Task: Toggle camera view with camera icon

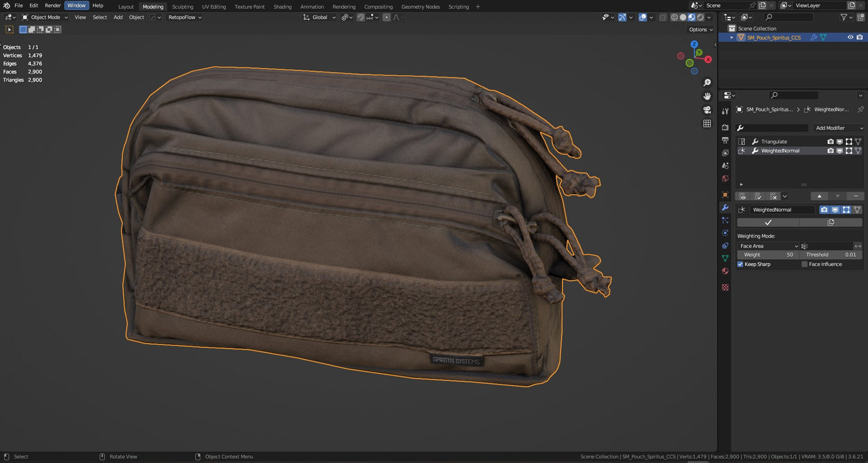Action: (707, 110)
